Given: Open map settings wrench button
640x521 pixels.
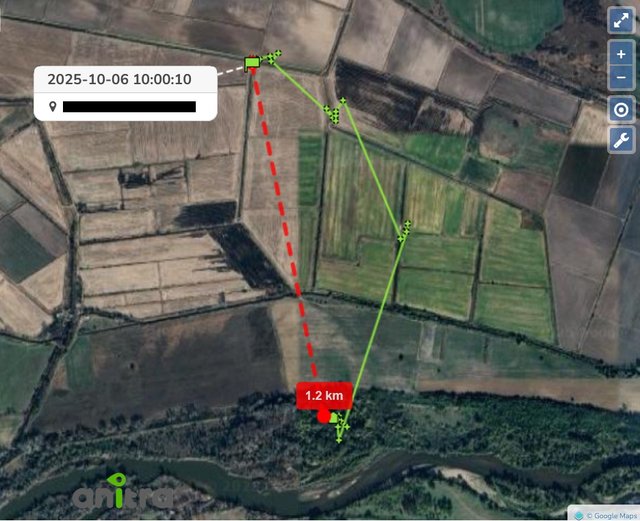Looking at the screenshot, I should click(621, 140).
